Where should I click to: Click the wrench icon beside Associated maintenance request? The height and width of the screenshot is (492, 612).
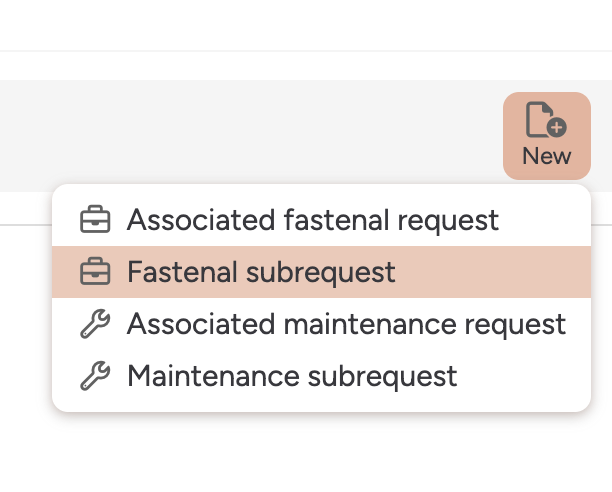pyautogui.click(x=95, y=324)
